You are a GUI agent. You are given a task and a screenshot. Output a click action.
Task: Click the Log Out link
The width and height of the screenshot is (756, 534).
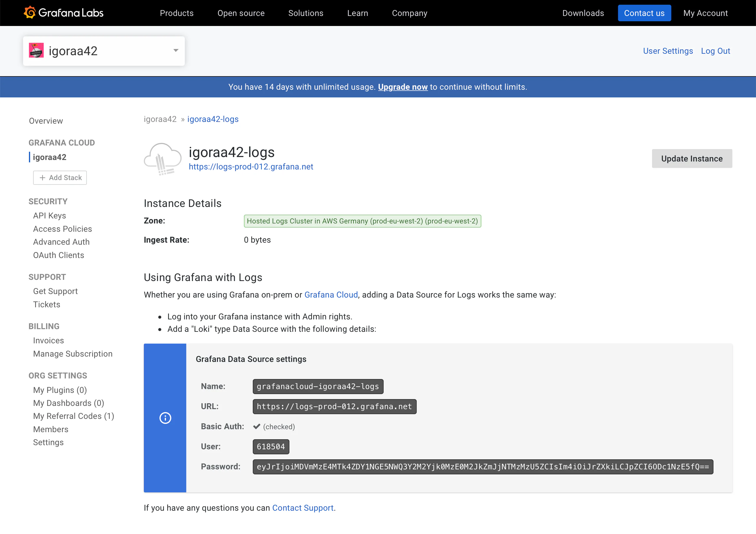click(x=715, y=51)
